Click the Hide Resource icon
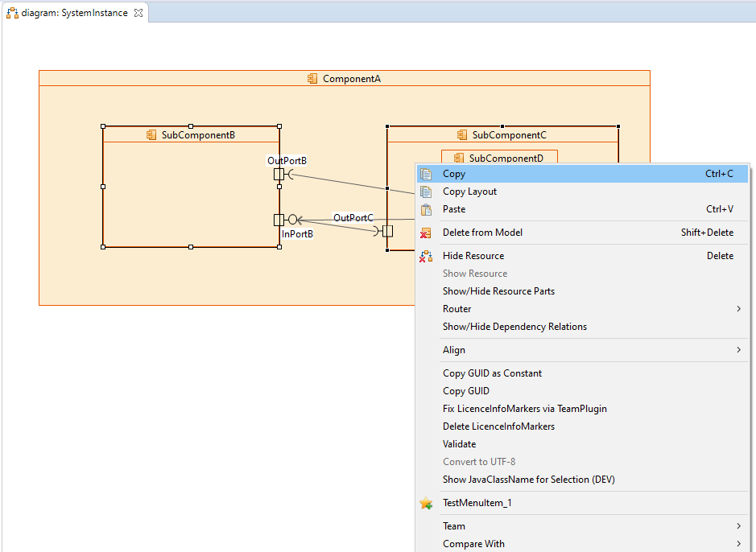This screenshot has width=756, height=552. tap(426, 256)
